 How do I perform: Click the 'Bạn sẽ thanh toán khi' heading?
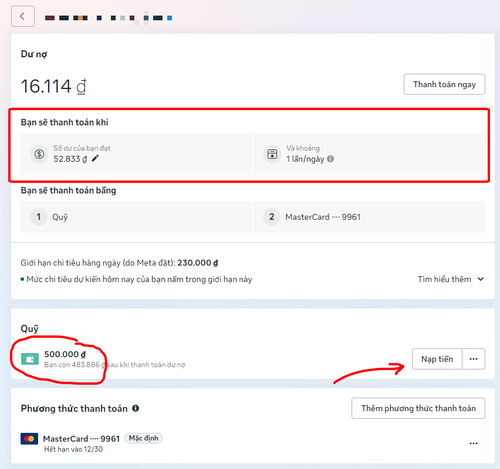pos(64,122)
